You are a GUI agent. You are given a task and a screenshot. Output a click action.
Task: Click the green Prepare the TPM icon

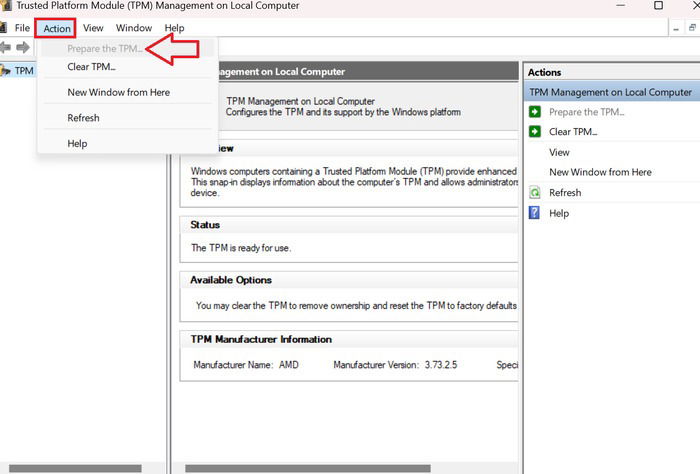coord(534,112)
